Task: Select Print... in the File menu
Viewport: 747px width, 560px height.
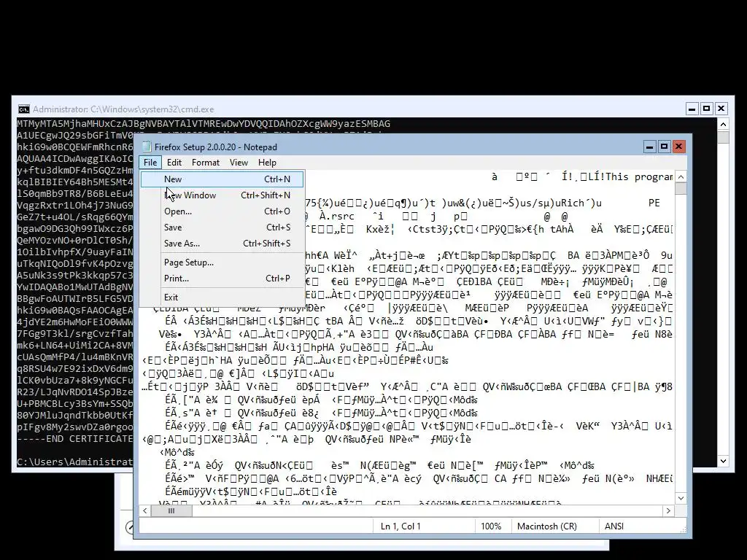Action: pyautogui.click(x=222, y=279)
